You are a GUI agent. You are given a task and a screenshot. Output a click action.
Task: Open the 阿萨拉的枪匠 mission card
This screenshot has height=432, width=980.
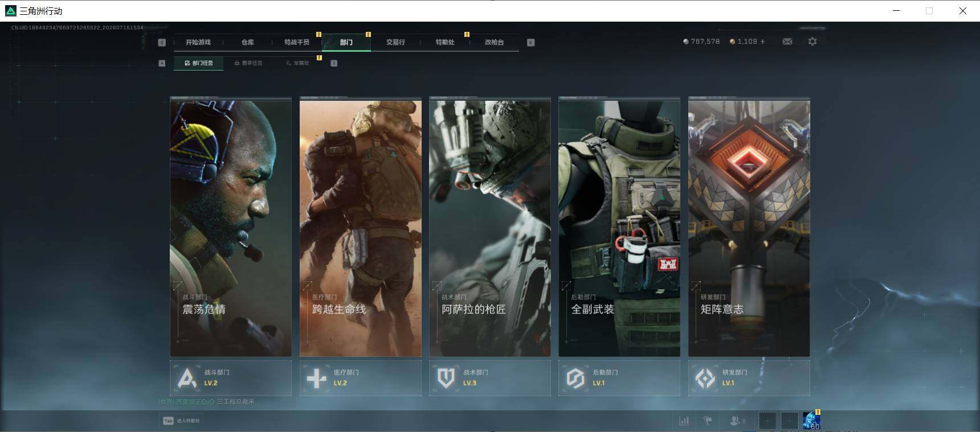pos(490,228)
